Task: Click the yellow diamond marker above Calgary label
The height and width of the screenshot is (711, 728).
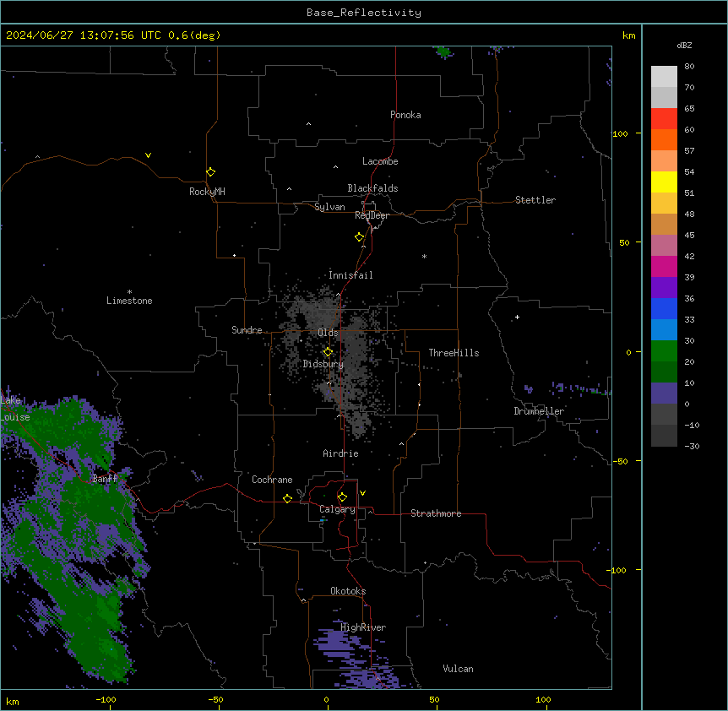Action: tap(342, 497)
